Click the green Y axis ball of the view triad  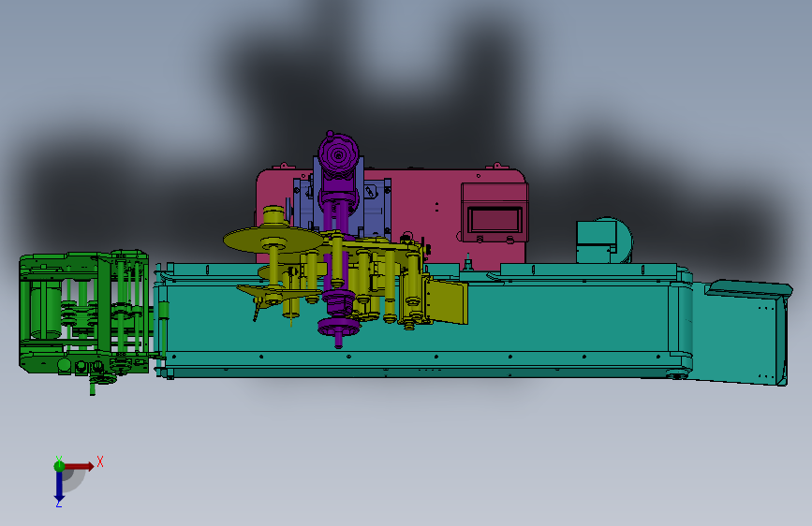(x=59, y=466)
